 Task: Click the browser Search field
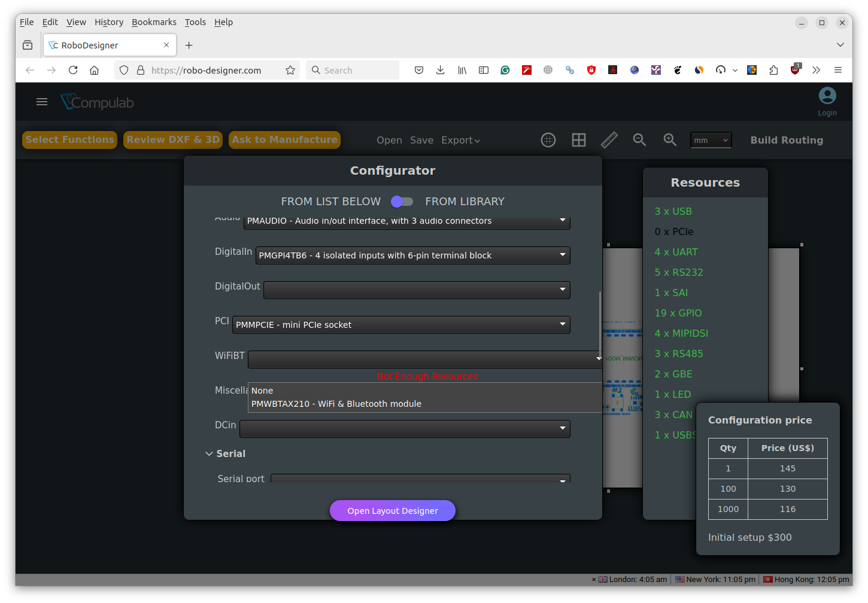(x=353, y=70)
